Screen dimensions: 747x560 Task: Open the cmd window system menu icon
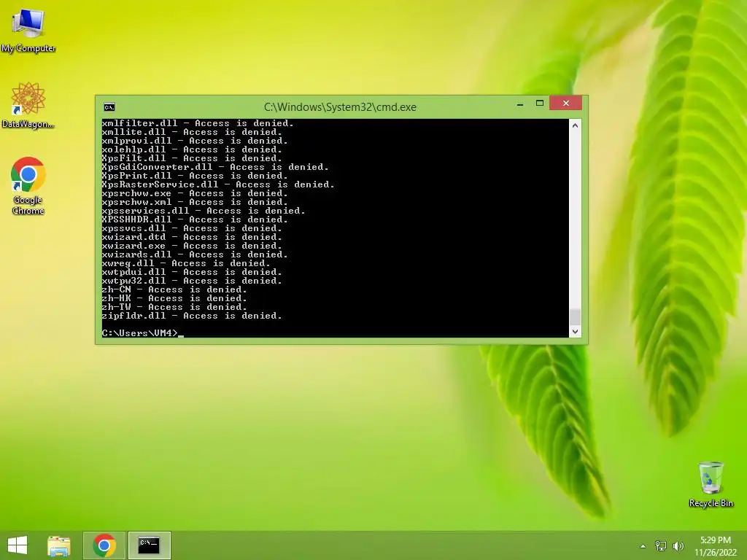click(109, 107)
